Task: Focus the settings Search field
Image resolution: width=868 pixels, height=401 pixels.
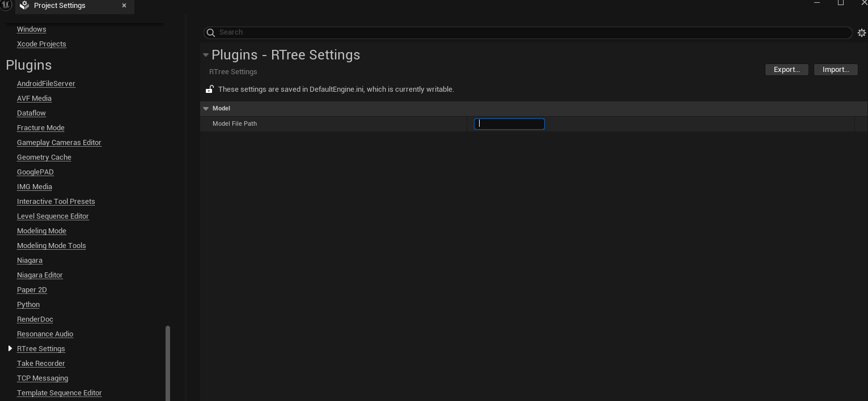Action: [x=528, y=32]
